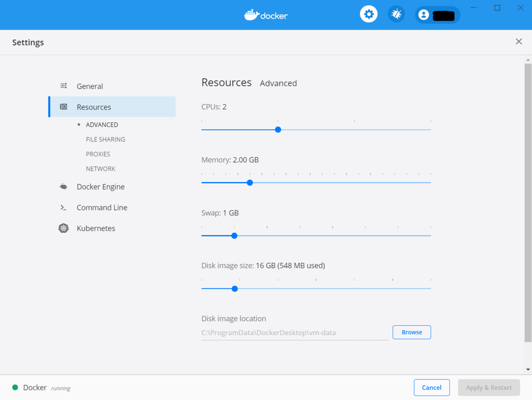Open the Docker Engine section
Viewport: 532px width, 400px height.
112,187
